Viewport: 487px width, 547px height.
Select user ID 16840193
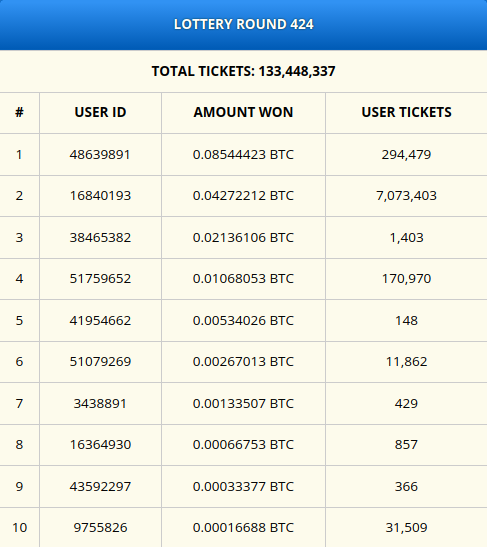coord(100,196)
